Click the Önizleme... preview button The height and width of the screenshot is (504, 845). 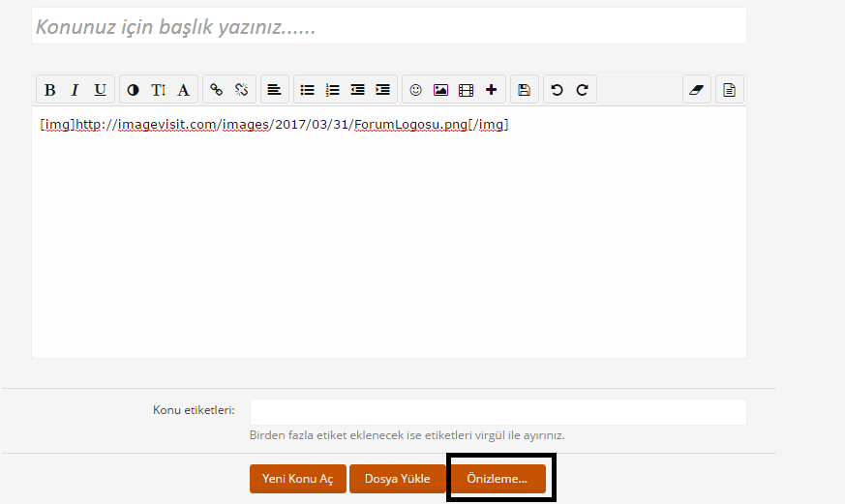pos(498,479)
